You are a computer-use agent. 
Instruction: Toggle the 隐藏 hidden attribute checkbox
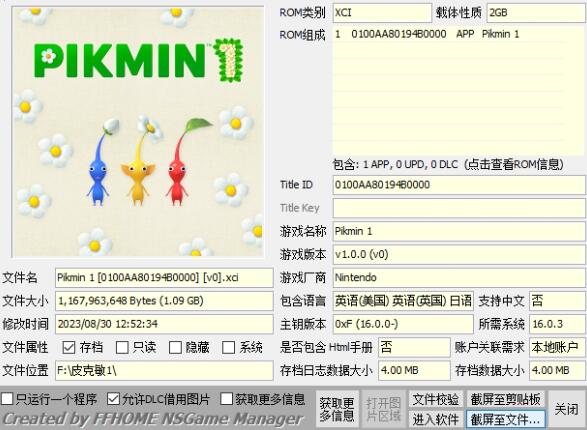coord(175,347)
